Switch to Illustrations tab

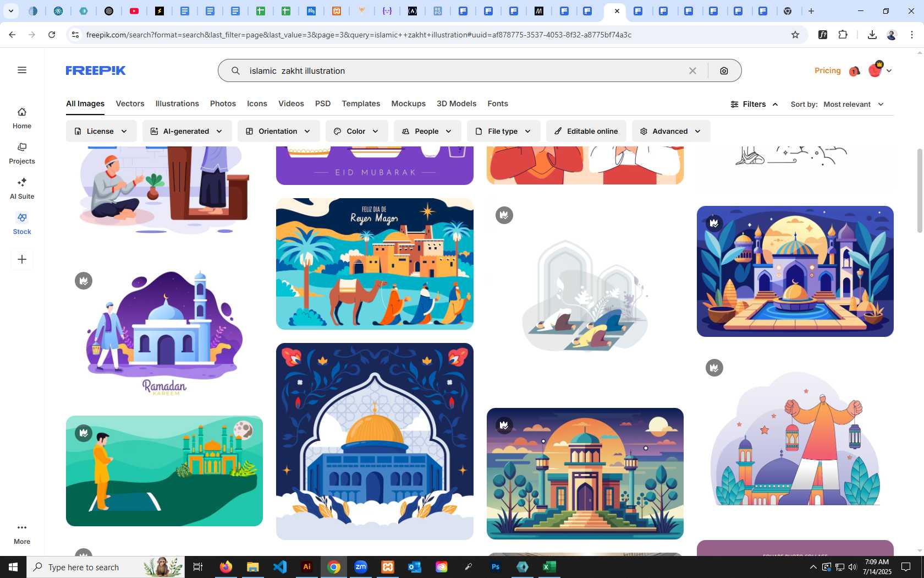[x=177, y=103]
